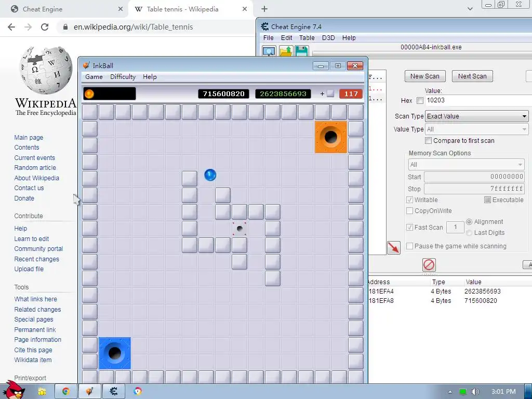Enable Compare to first scan

(429, 140)
